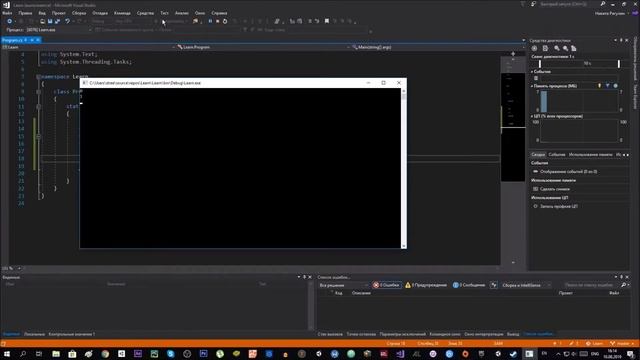Click the Visual Studio logo in title bar
Image resolution: width=640 pixels, height=360 pixels.
(x=6, y=5)
